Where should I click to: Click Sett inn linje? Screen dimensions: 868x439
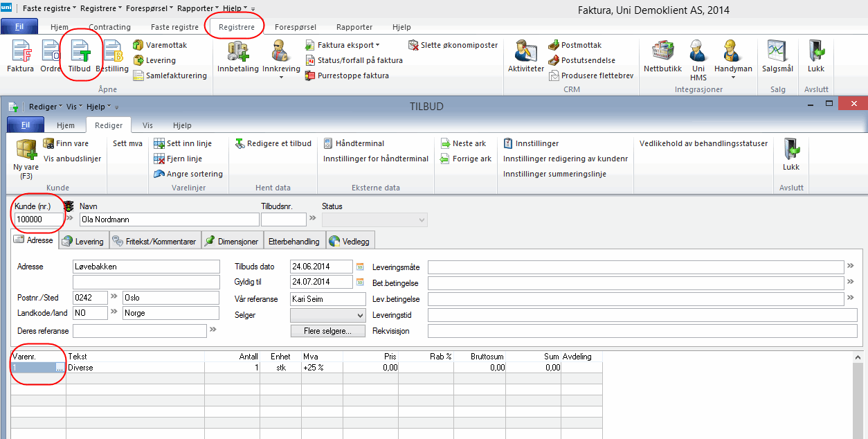coord(183,143)
